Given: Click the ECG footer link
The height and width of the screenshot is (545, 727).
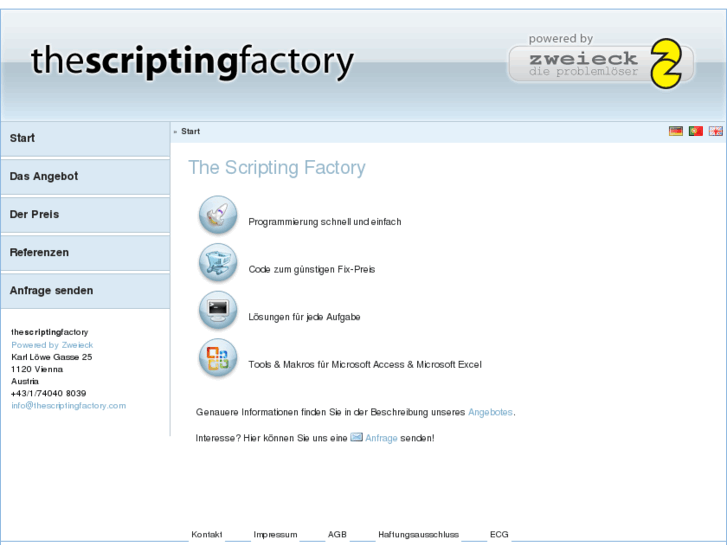Looking at the screenshot, I should coord(499,534).
